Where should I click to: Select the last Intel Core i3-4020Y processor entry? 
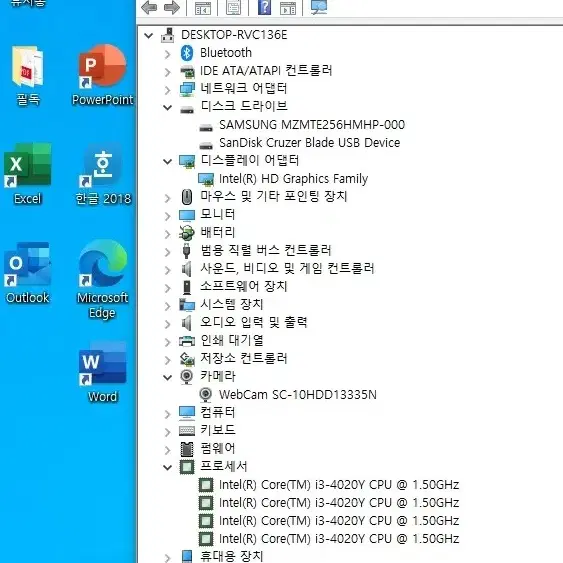[x=339, y=539]
